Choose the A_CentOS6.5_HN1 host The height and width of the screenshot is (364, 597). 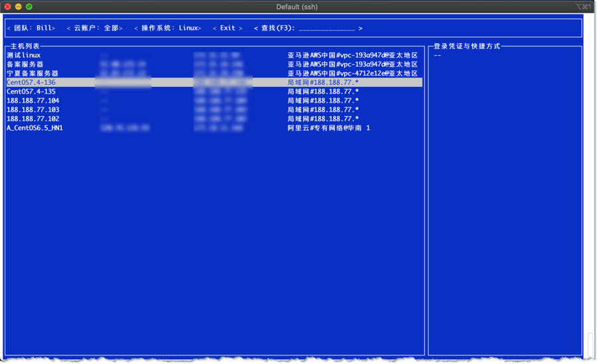click(x=34, y=128)
